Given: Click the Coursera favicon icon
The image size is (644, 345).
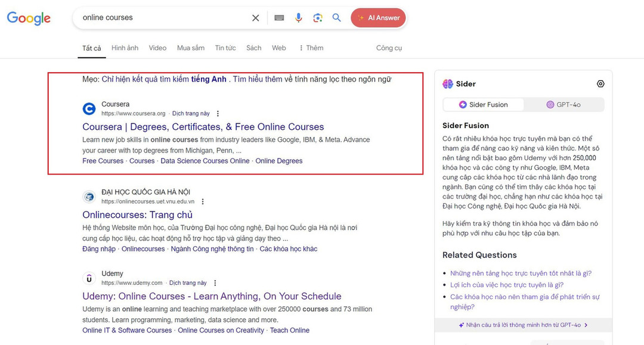Looking at the screenshot, I should pos(89,108).
